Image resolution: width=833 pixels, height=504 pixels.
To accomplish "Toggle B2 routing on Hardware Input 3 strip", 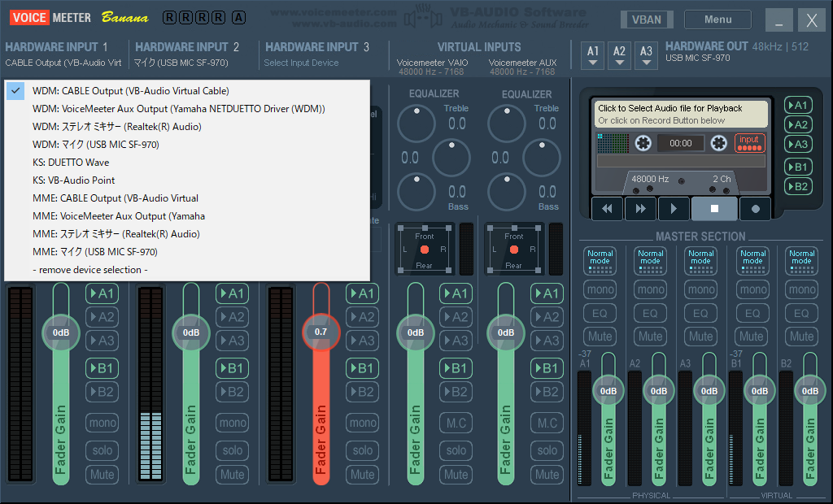I will coord(362,392).
